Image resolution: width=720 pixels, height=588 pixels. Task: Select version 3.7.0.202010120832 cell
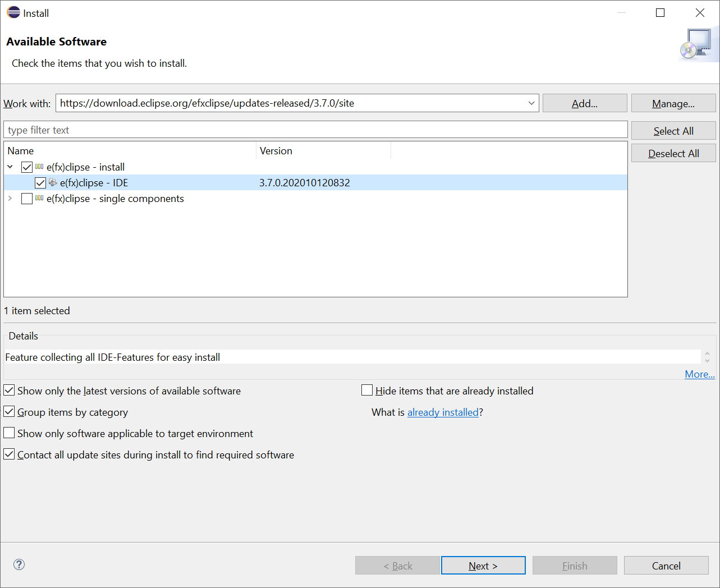click(304, 183)
